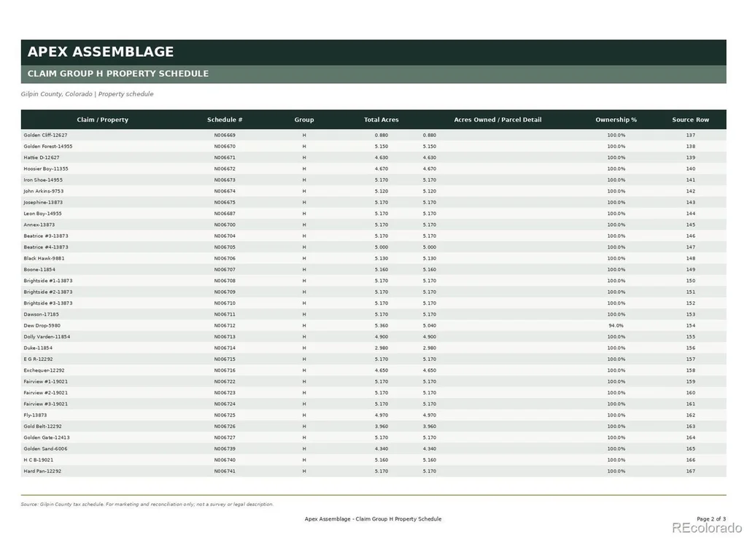Click the Group column header
The height and width of the screenshot is (560, 747).
(x=304, y=120)
